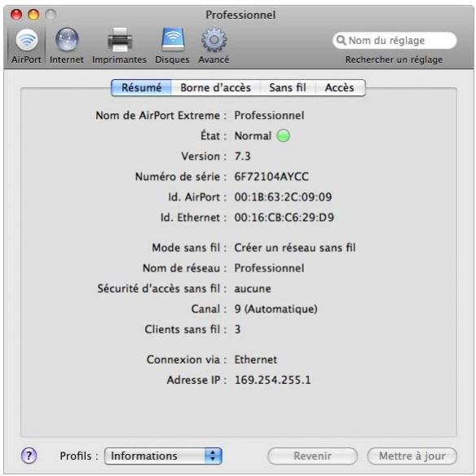Switch to the Accès tab

[340, 88]
